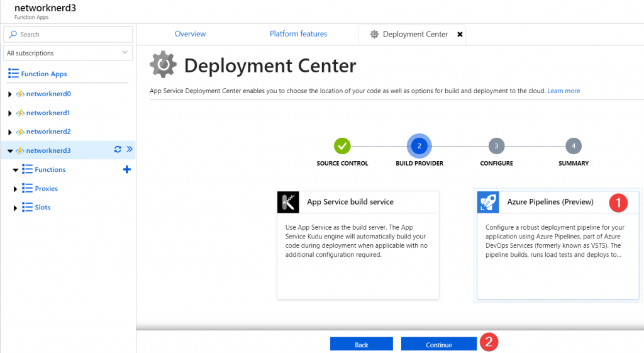
Task: Click the step 2 Build Provider circle
Action: click(x=419, y=146)
